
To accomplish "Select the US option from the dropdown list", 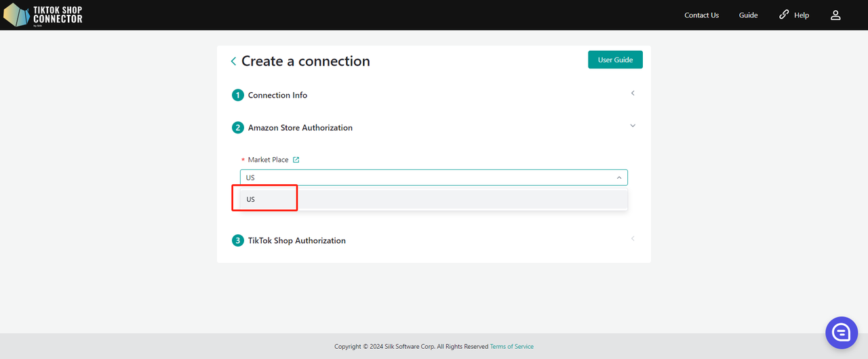I will coord(251,200).
